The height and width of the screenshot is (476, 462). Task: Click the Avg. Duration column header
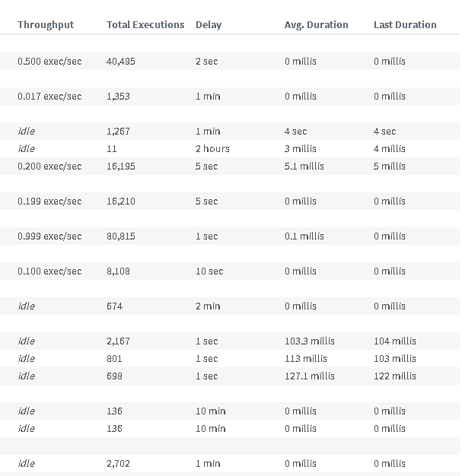pos(316,25)
